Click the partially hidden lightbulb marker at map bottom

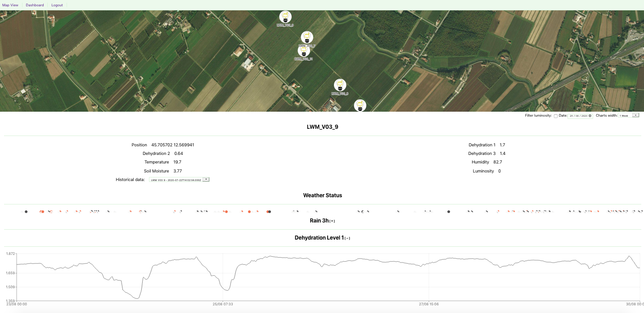coord(360,106)
